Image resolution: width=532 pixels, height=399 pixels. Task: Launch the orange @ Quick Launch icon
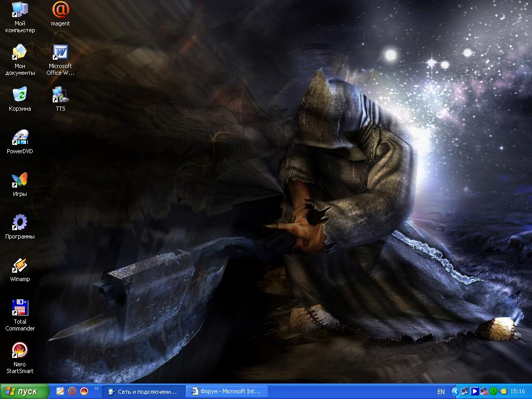point(72,392)
